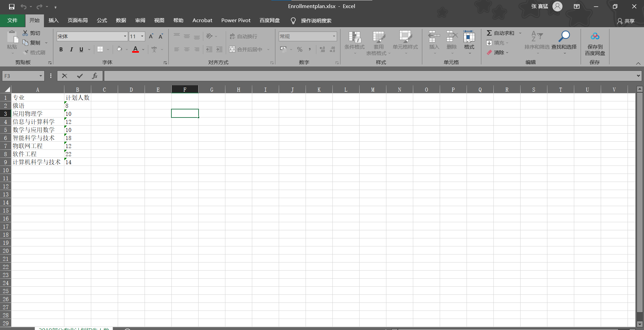Apply red font color A

pyautogui.click(x=136, y=49)
